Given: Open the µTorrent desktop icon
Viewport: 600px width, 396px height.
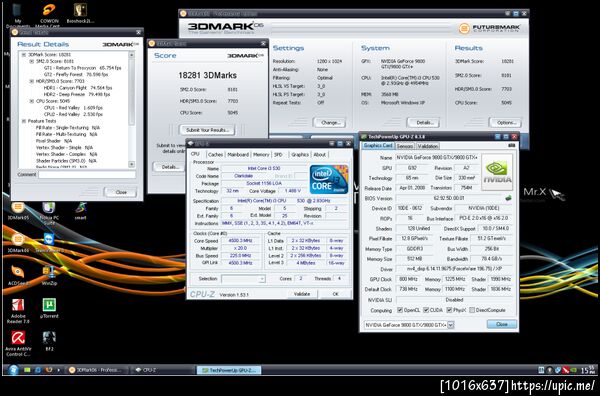Looking at the screenshot, I should point(49,308).
